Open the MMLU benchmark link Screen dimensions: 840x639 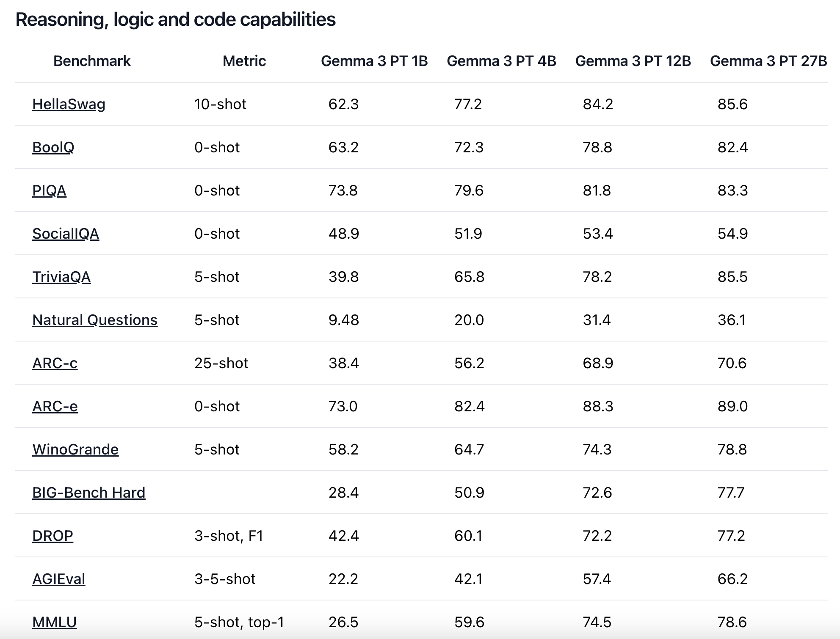click(54, 622)
